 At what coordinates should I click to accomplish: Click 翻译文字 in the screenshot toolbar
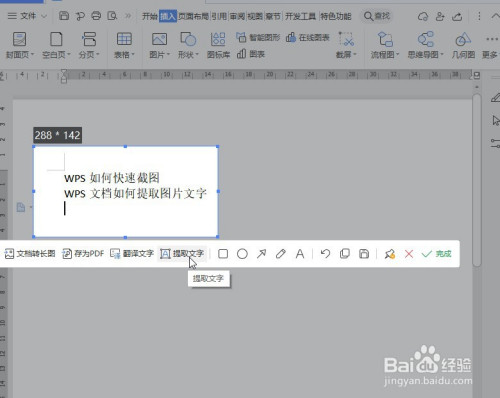pos(132,254)
